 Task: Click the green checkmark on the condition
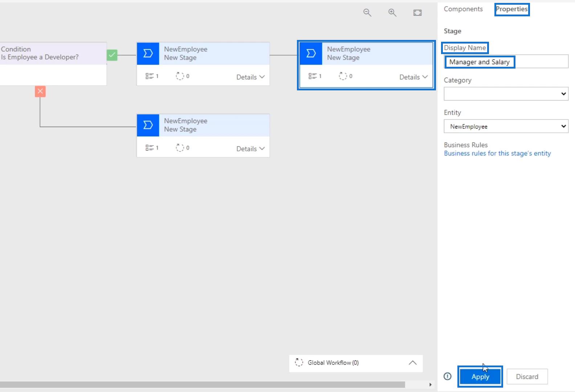(x=112, y=55)
